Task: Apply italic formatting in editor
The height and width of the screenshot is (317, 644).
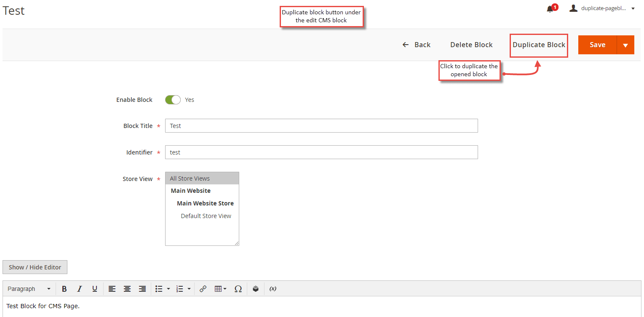Action: pos(79,289)
